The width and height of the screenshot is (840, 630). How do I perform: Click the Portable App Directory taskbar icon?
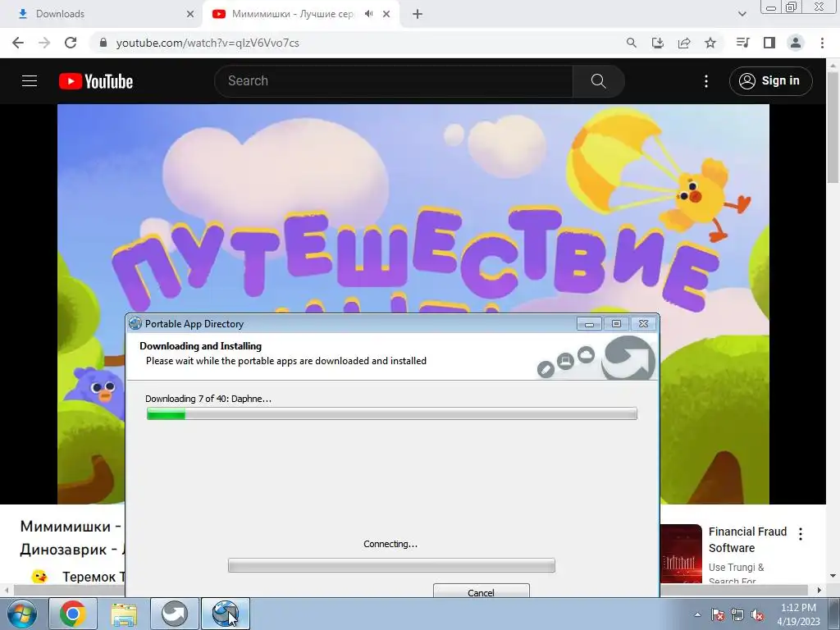[x=225, y=614]
